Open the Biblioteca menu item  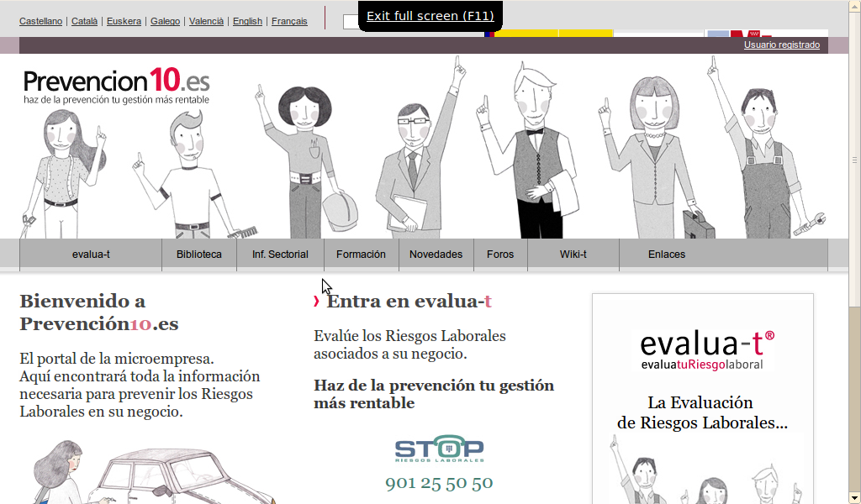199,255
